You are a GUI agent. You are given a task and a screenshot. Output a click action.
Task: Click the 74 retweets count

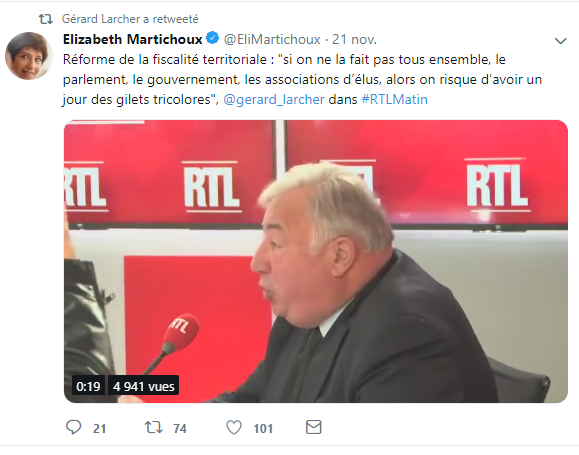pyautogui.click(x=180, y=428)
